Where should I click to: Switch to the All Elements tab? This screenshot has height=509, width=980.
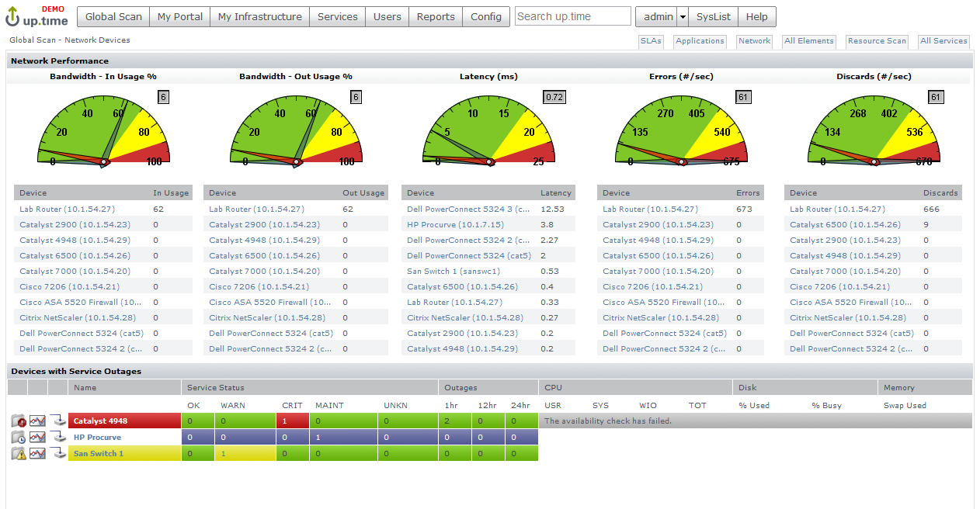coord(808,41)
